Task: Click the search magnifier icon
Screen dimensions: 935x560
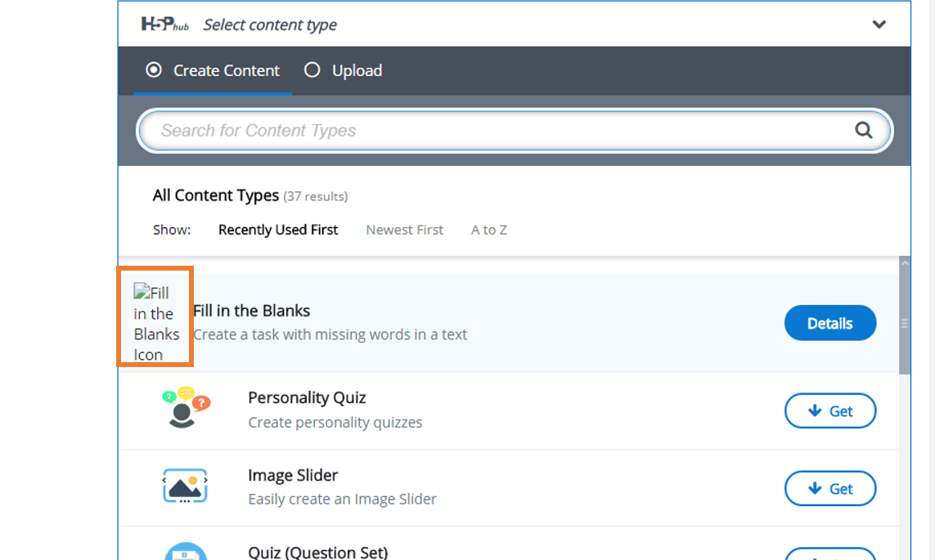Action: pyautogui.click(x=864, y=130)
